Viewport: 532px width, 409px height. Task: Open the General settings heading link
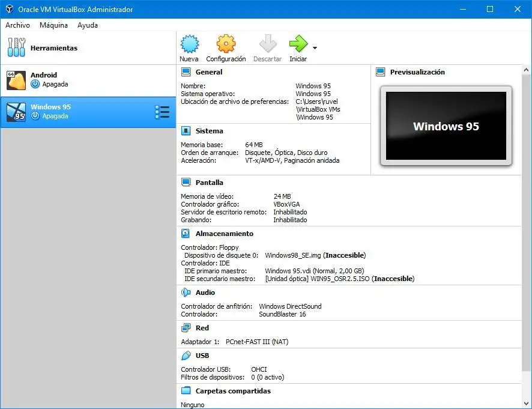(209, 72)
